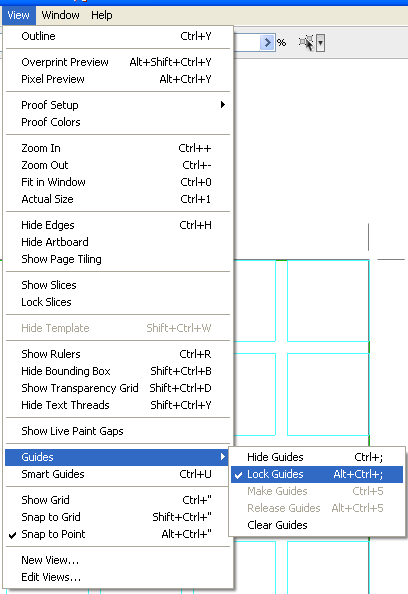Screen dimensions: 408x594
Task: Open the Window menu
Action: click(x=61, y=15)
